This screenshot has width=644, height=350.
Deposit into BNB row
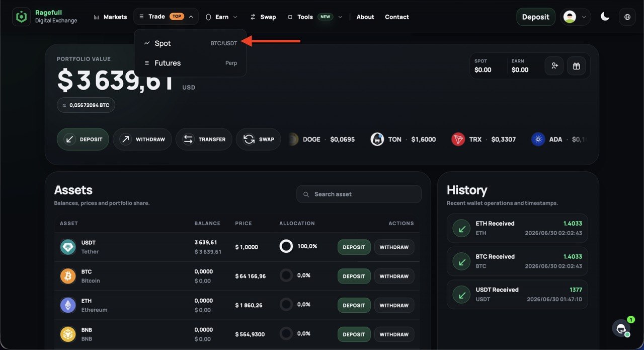pos(354,334)
